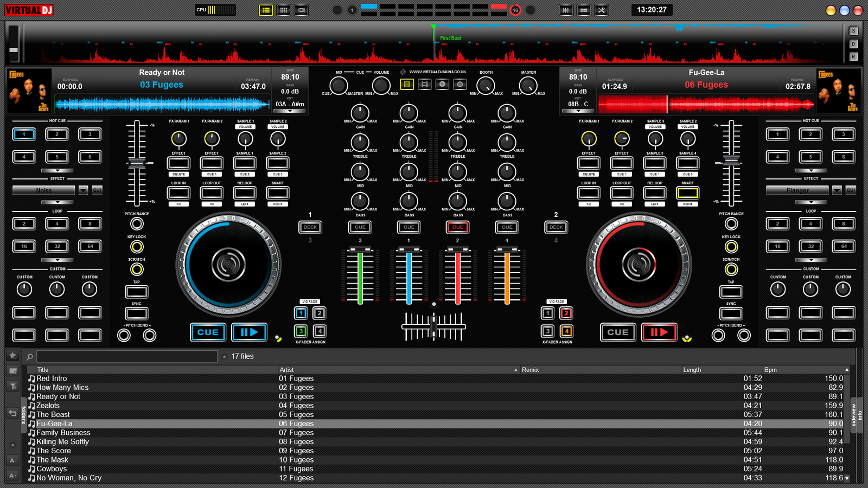Click left deck Loop In button
The image size is (868, 488).
178,193
